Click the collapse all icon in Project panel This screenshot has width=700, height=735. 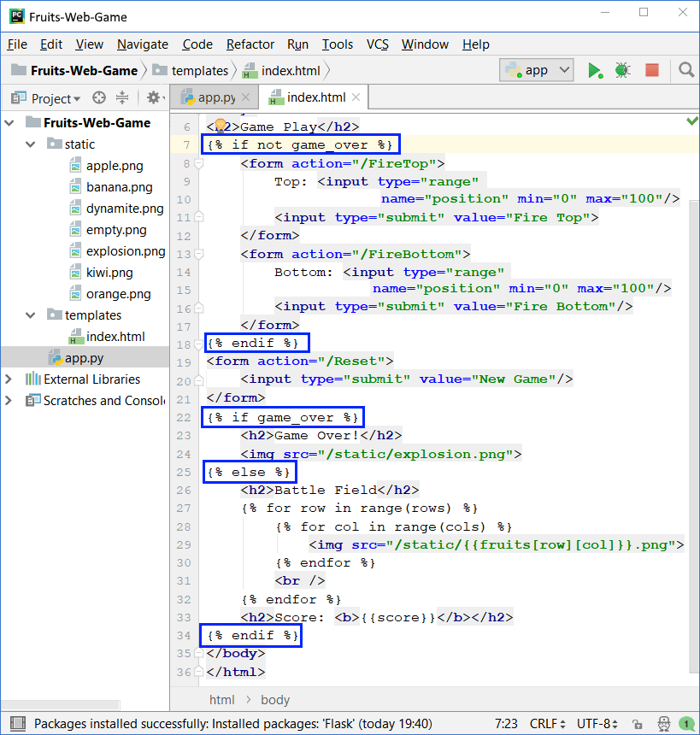122,98
